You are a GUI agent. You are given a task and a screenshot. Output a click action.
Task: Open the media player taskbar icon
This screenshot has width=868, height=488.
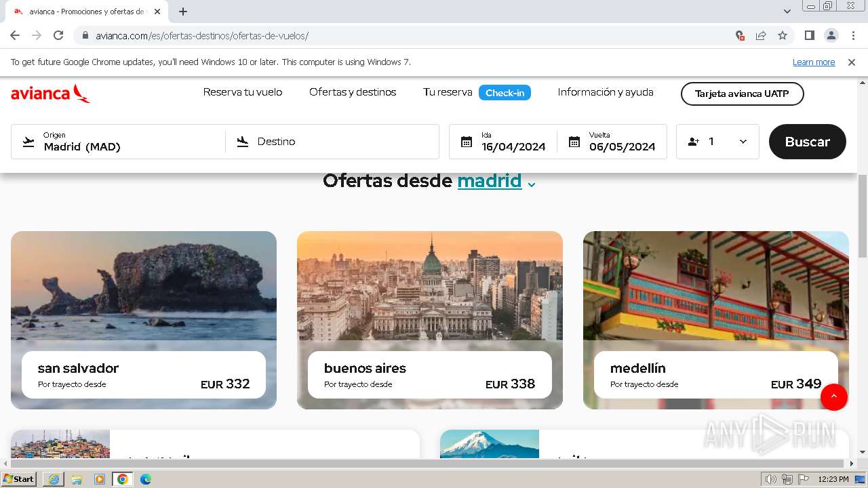click(100, 479)
